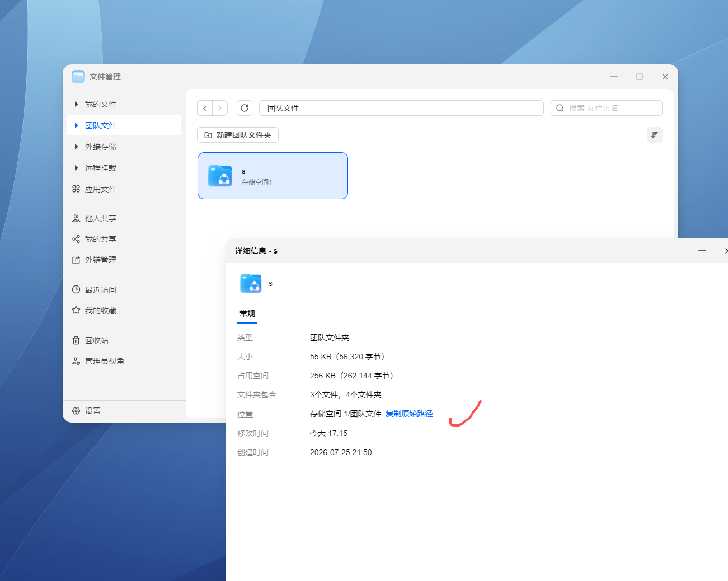
Task: Maximize the 文件管理 window
Action: pyautogui.click(x=640, y=77)
